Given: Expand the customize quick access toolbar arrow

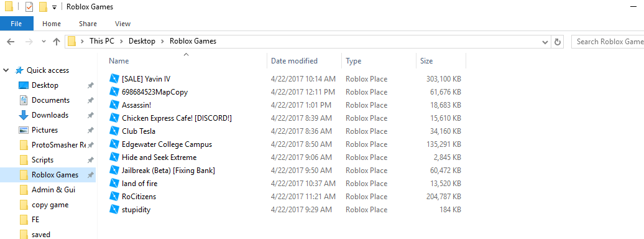Looking at the screenshot, I should 54,7.
